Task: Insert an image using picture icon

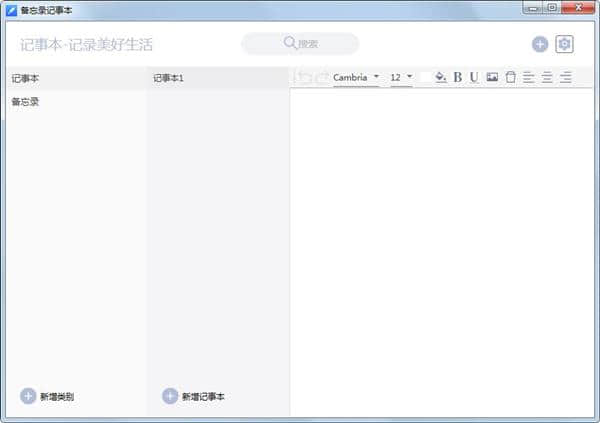Action: click(x=492, y=77)
